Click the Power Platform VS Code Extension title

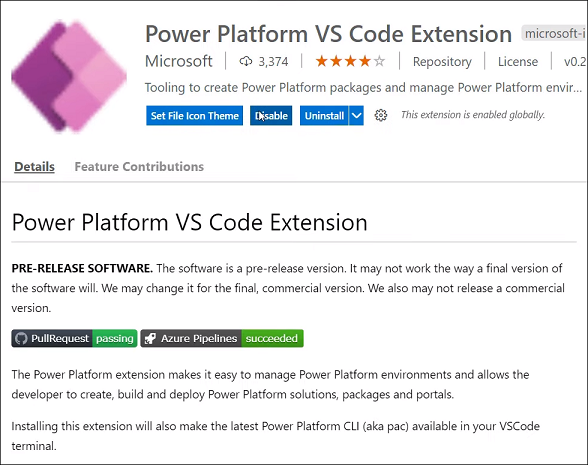point(328,34)
